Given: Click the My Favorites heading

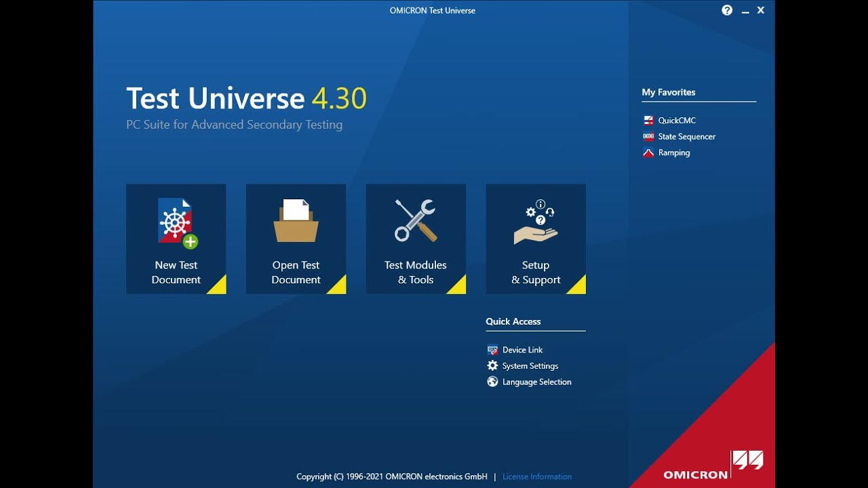Looking at the screenshot, I should pyautogui.click(x=669, y=92).
